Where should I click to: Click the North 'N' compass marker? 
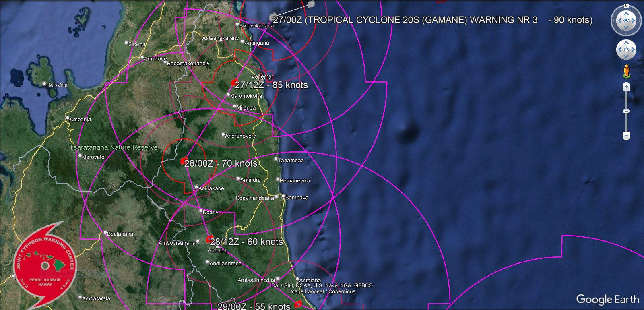[x=626, y=6]
